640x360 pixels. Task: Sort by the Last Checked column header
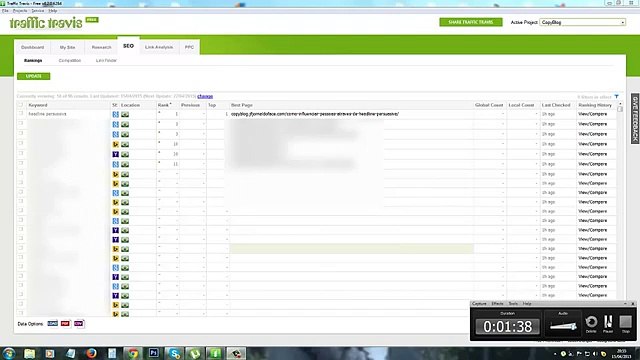click(556, 105)
